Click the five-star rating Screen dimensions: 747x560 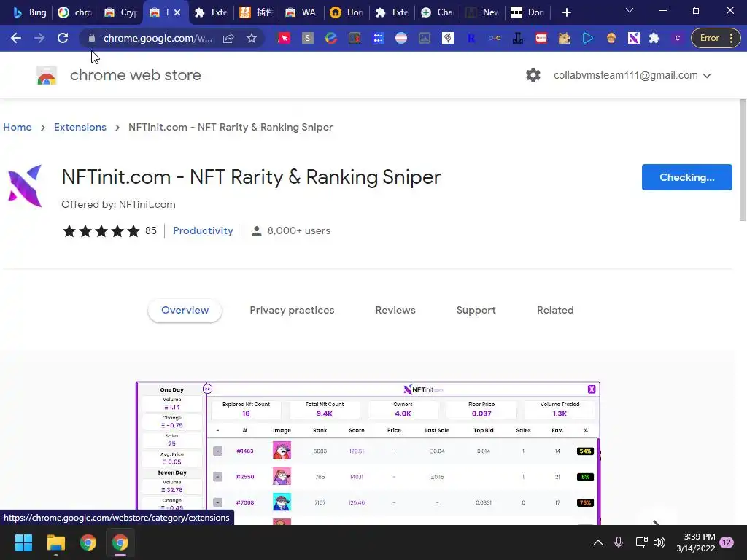coord(101,231)
